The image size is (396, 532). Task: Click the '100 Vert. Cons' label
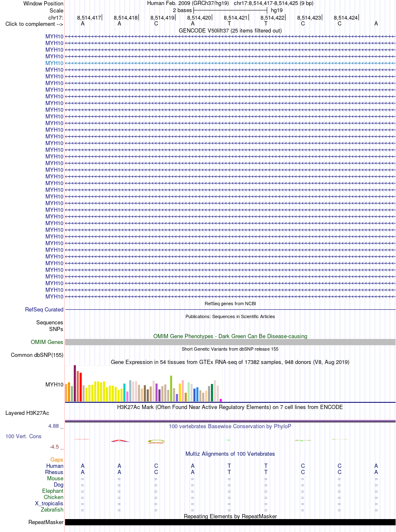(23, 437)
